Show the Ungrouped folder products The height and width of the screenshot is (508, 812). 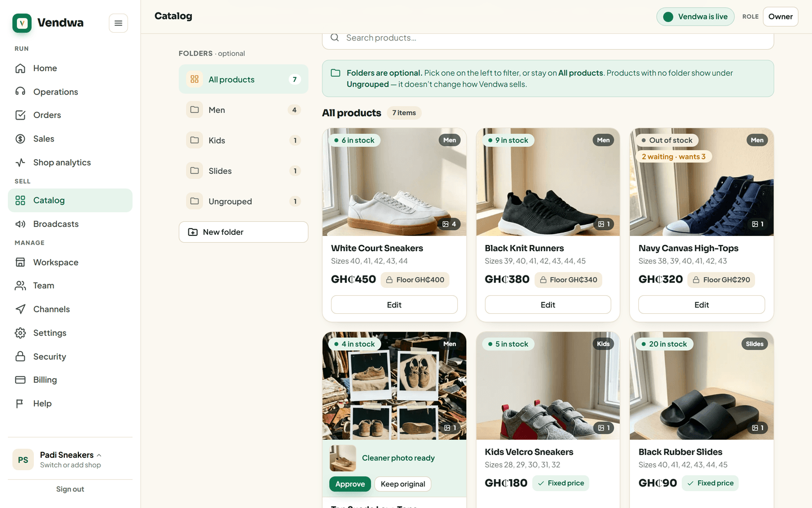[244, 202]
